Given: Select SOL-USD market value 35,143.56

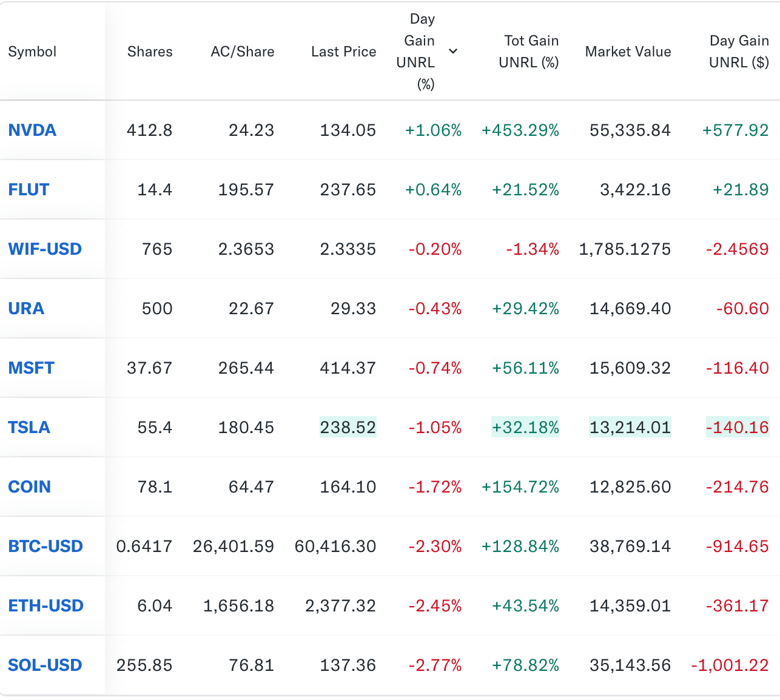Looking at the screenshot, I should click(630, 665).
